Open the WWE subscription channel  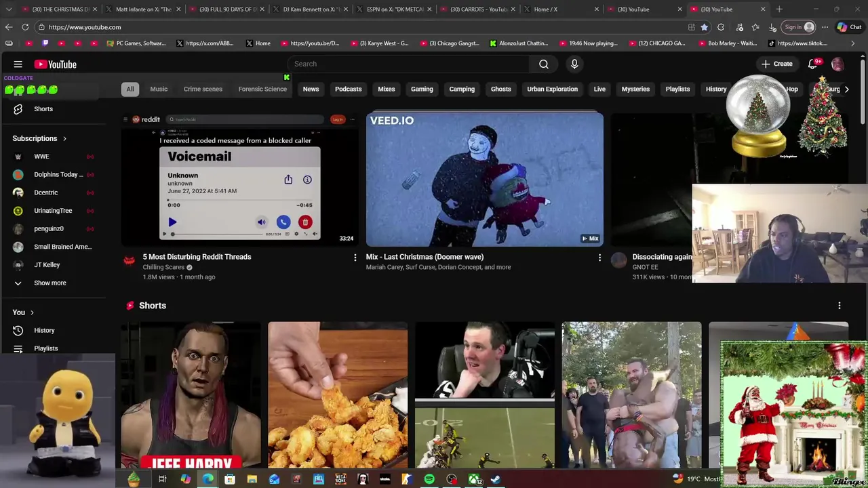pos(53,157)
